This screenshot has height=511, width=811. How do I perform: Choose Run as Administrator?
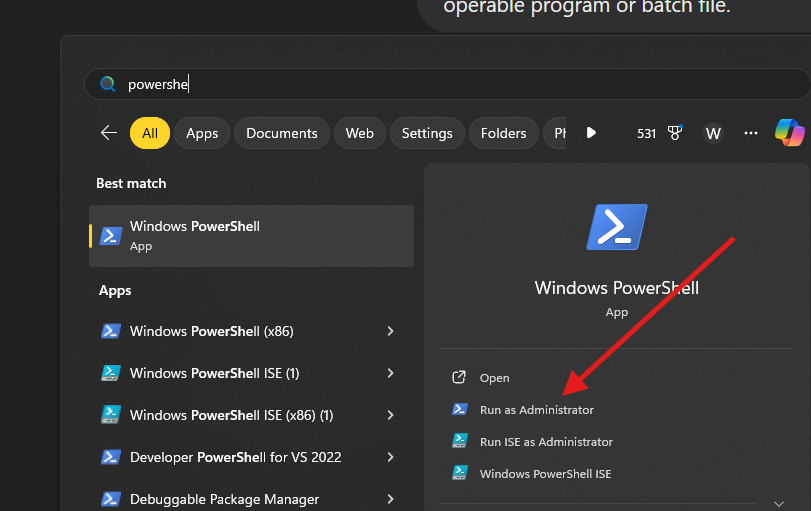coord(537,410)
